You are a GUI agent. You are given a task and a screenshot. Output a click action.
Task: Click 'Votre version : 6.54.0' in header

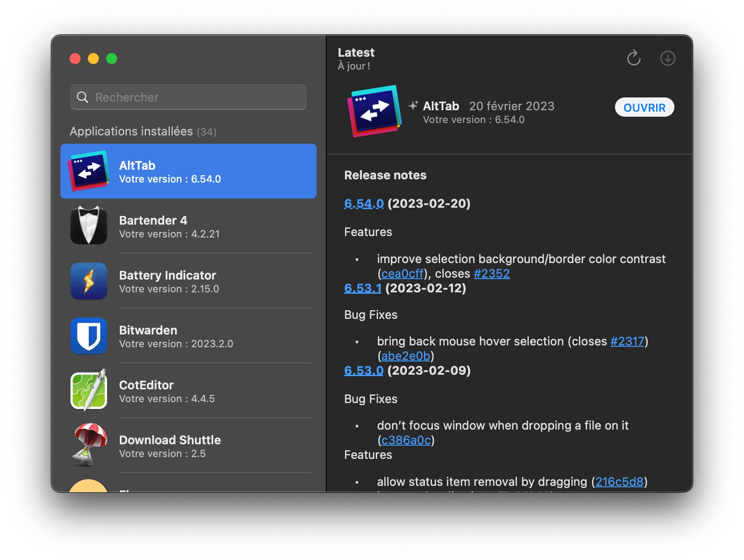pyautogui.click(x=474, y=120)
